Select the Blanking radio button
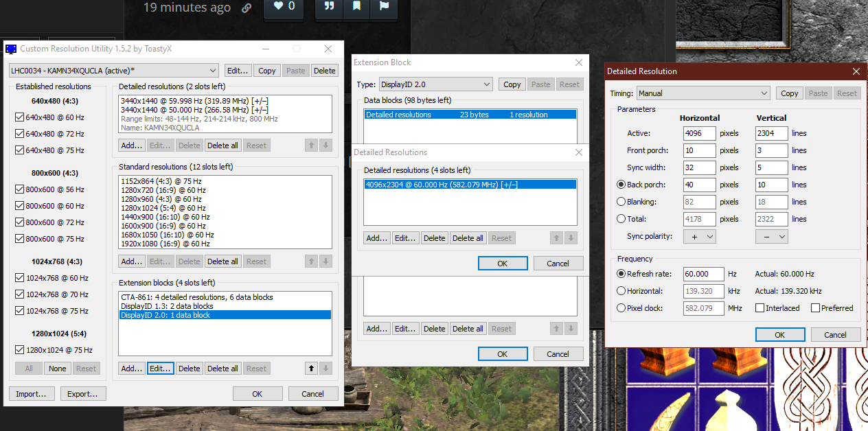The width and height of the screenshot is (868, 431). (620, 202)
